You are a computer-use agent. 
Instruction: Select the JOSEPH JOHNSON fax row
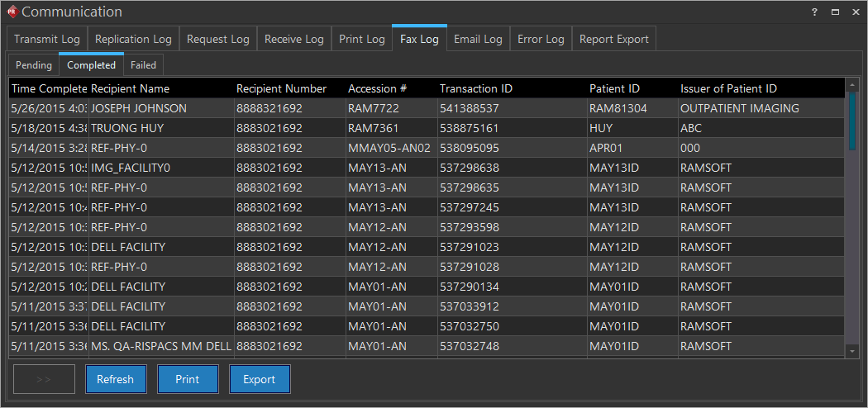click(139, 108)
